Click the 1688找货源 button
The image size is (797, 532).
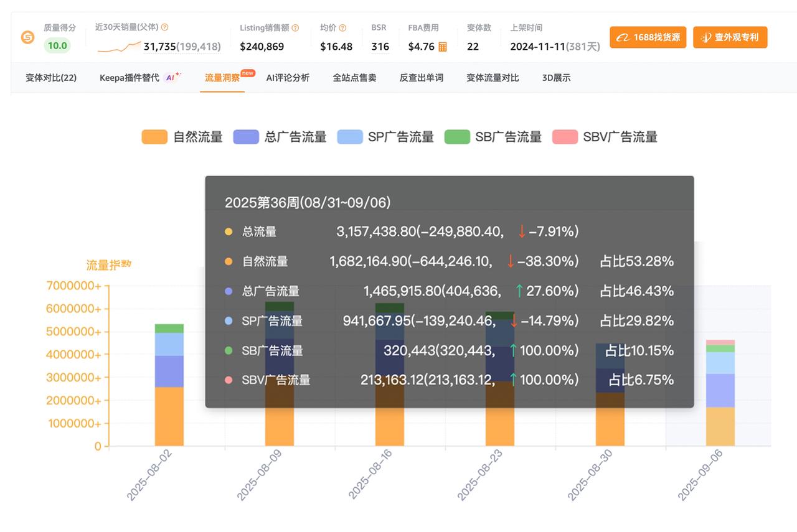coord(648,37)
